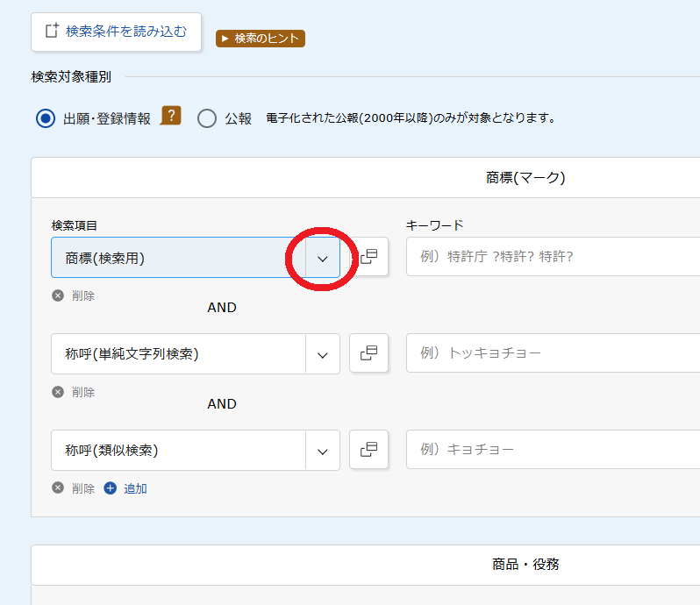The width and height of the screenshot is (700, 605).
Task: Click the blue plus 追加 icon
Action: tap(111, 488)
